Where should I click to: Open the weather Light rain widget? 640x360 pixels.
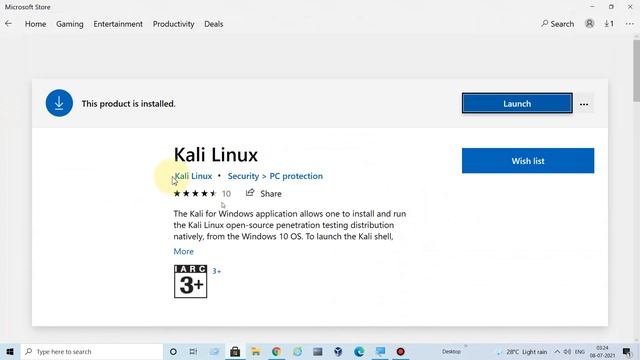coord(522,351)
